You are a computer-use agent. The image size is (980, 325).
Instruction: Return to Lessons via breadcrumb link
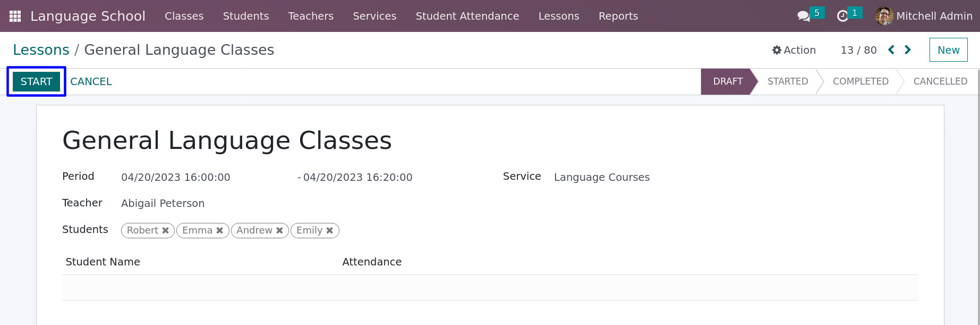[41, 50]
